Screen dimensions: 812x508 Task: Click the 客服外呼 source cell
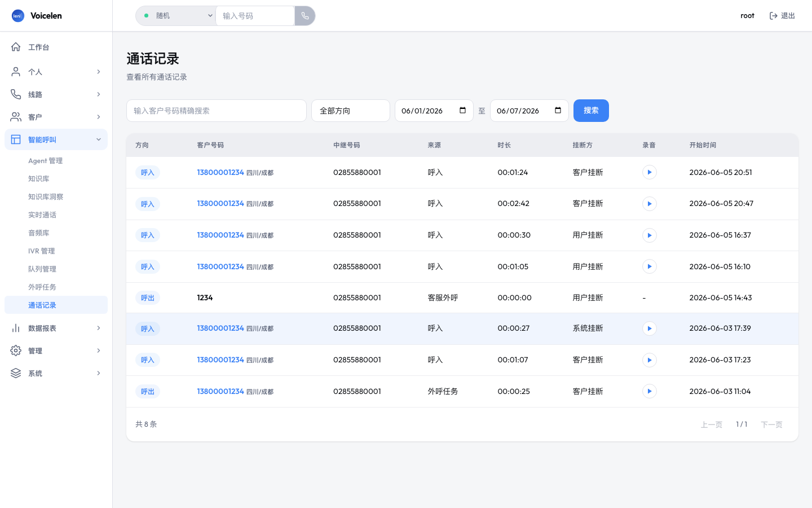443,297
